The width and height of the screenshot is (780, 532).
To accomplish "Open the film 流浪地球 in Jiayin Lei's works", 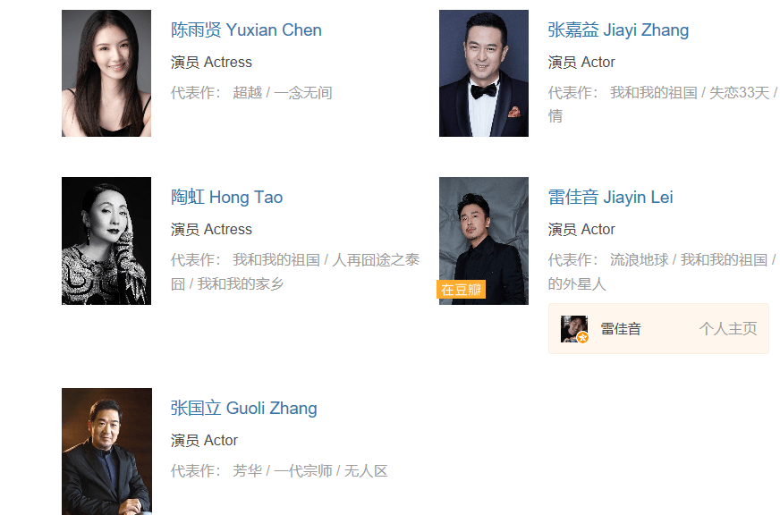I will point(640,260).
